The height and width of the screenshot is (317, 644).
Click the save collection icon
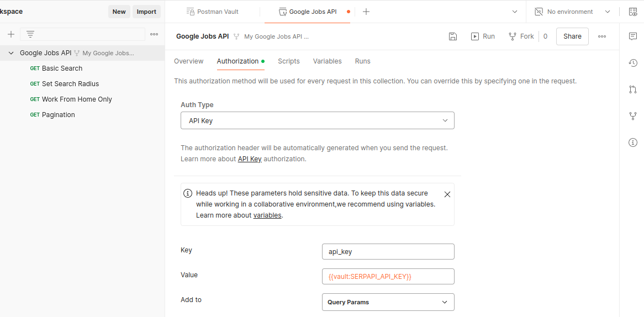pos(452,36)
